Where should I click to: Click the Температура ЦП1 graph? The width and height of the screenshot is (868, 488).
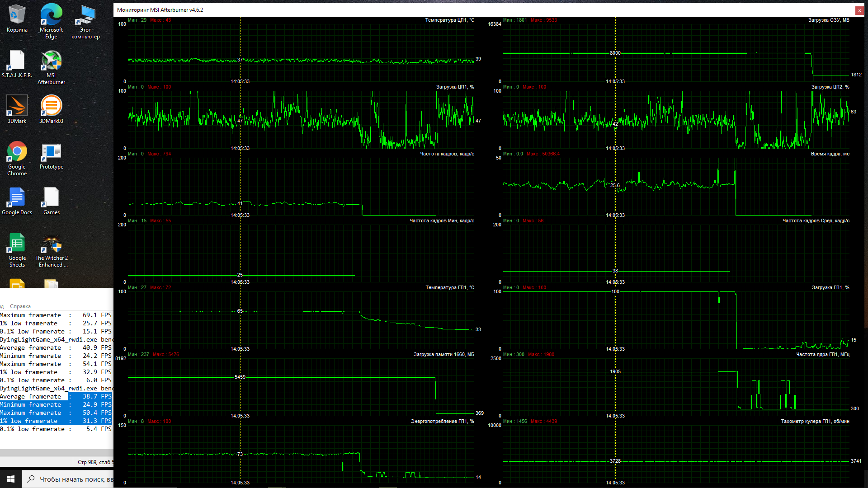pyautogui.click(x=301, y=52)
